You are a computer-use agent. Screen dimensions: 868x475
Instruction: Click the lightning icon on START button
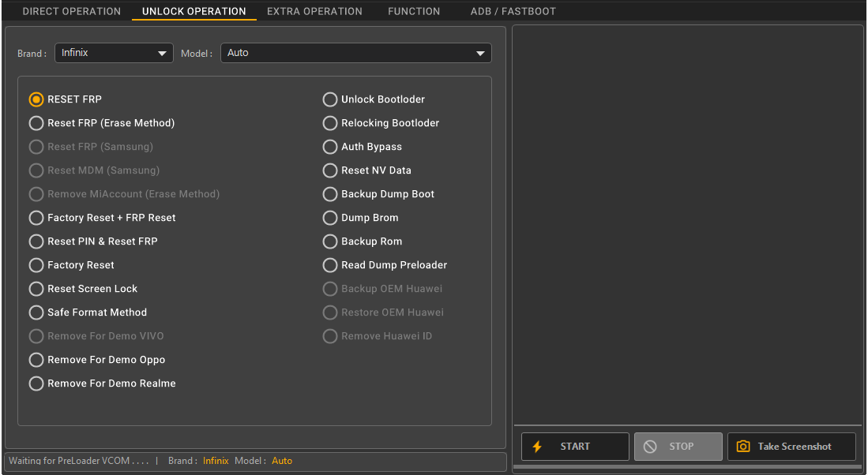click(x=539, y=446)
